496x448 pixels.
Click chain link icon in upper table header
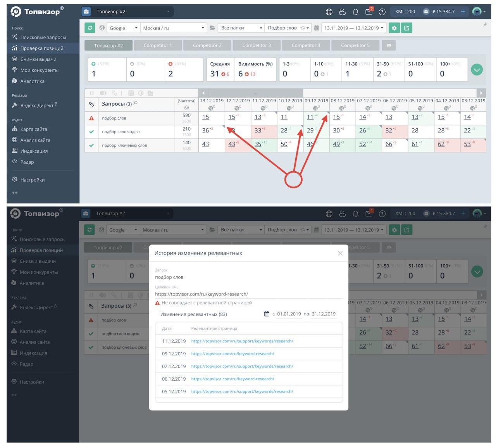click(x=91, y=104)
